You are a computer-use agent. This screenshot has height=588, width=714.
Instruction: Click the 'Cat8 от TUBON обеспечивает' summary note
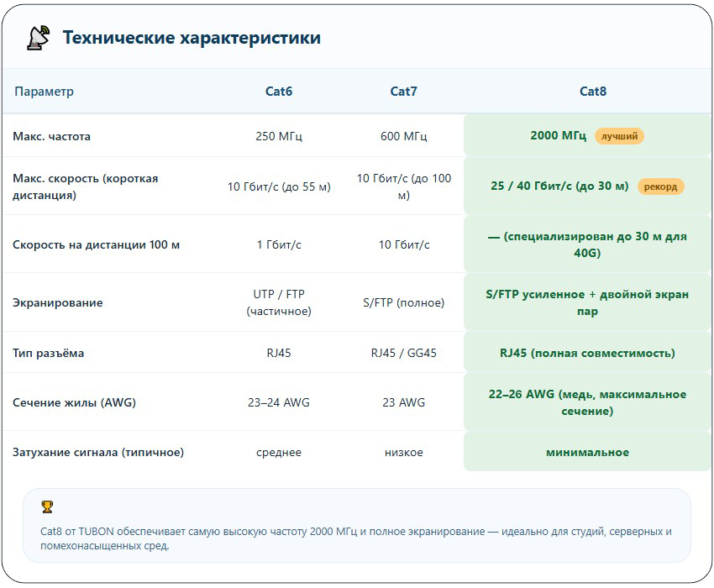(x=356, y=538)
